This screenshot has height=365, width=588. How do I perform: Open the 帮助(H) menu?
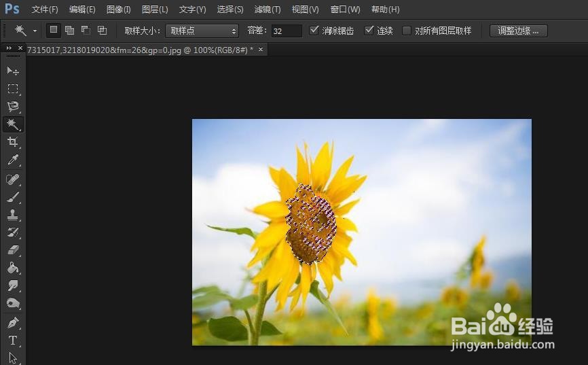[x=385, y=9]
